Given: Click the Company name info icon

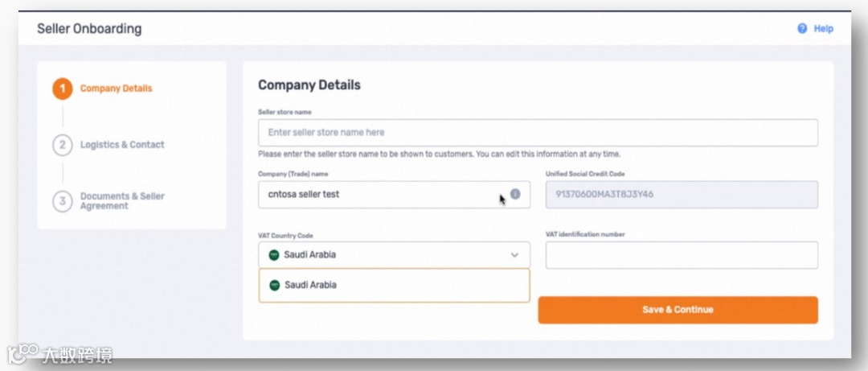Looking at the screenshot, I should pyautogui.click(x=515, y=194).
